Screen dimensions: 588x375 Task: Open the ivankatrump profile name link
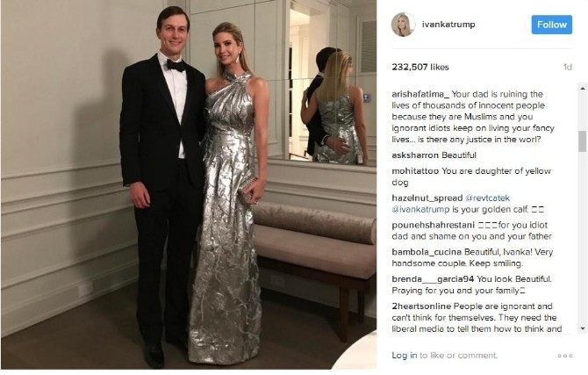[448, 25]
